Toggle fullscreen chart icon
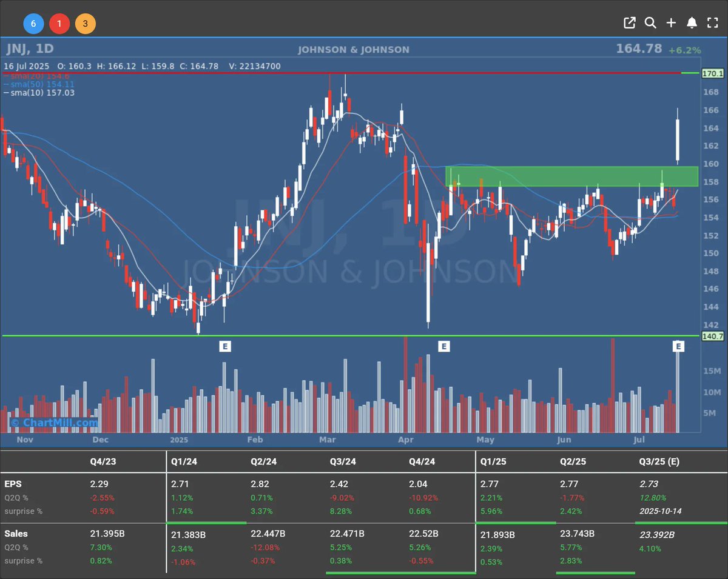The image size is (728, 579). [713, 23]
